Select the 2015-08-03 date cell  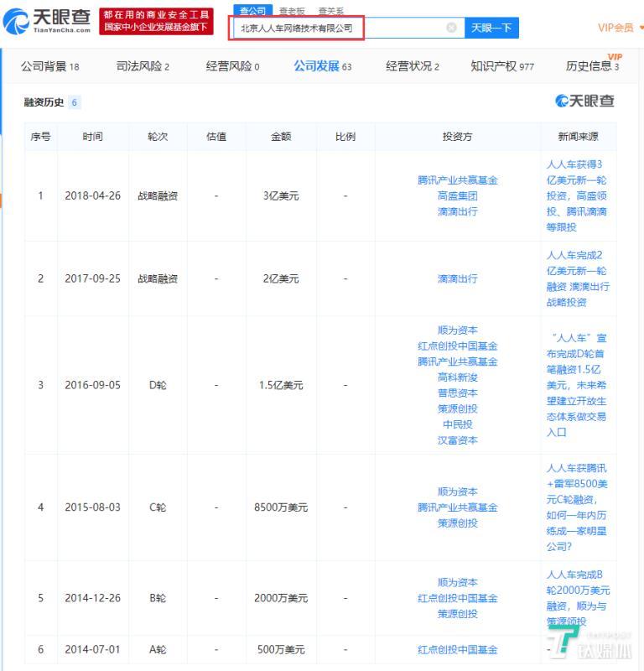[x=92, y=507]
